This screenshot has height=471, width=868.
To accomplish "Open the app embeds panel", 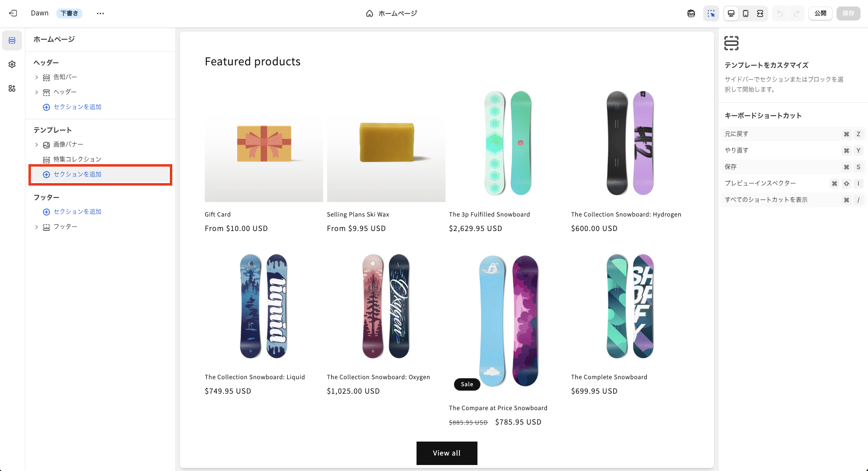I will pyautogui.click(x=12, y=88).
